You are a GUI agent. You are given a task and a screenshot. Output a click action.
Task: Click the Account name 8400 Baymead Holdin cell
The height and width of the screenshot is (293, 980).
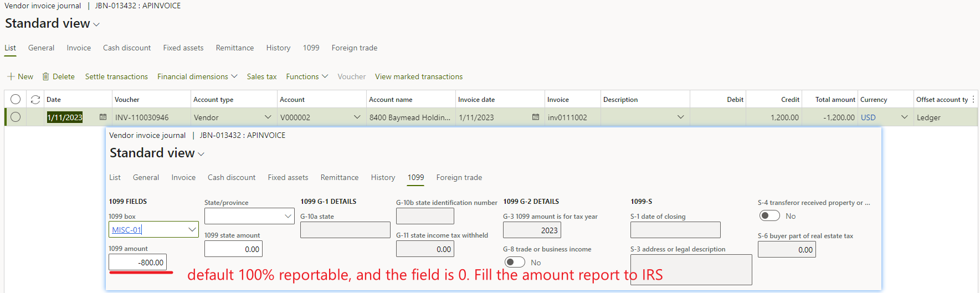coord(411,117)
